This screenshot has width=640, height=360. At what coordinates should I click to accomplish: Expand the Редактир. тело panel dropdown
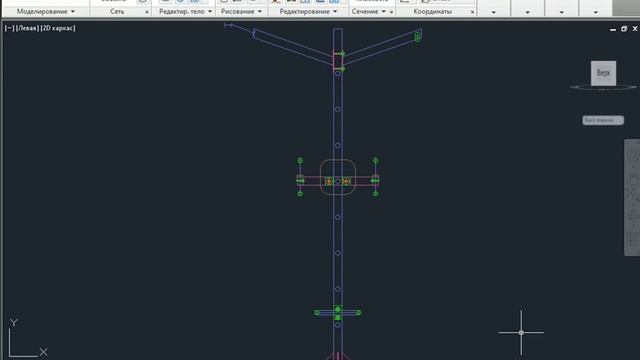pos(185,11)
